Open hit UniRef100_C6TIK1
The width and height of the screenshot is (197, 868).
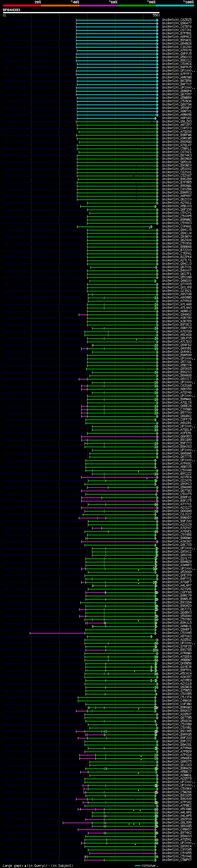pyautogui.click(x=177, y=30)
